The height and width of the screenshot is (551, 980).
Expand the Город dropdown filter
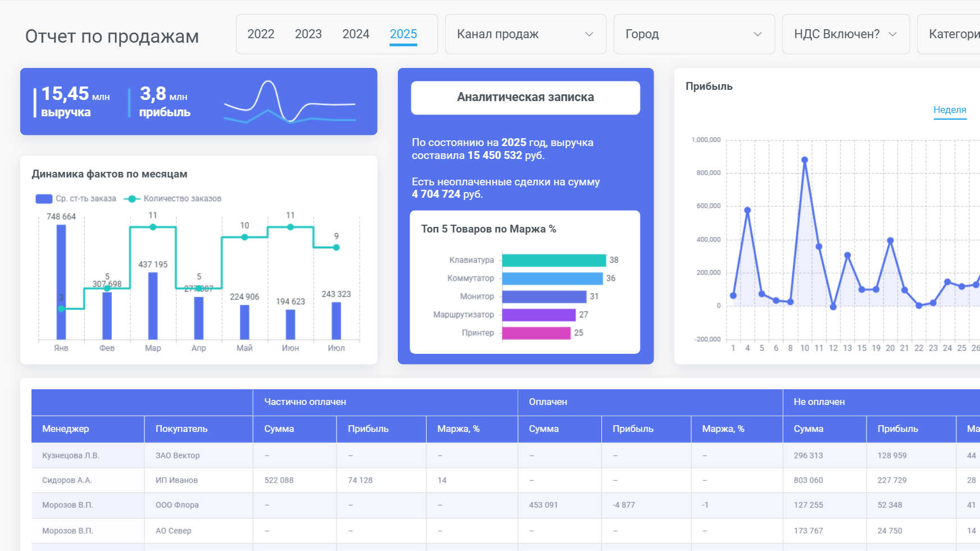pos(694,34)
